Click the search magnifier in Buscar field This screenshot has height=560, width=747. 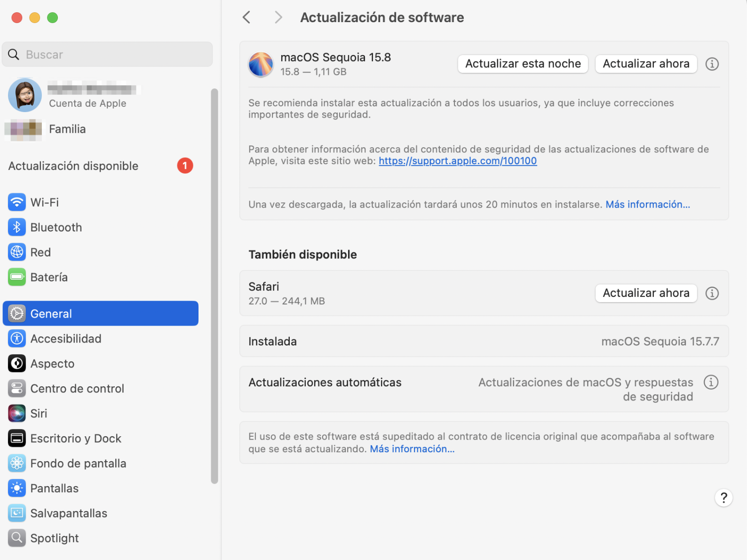pyautogui.click(x=14, y=54)
